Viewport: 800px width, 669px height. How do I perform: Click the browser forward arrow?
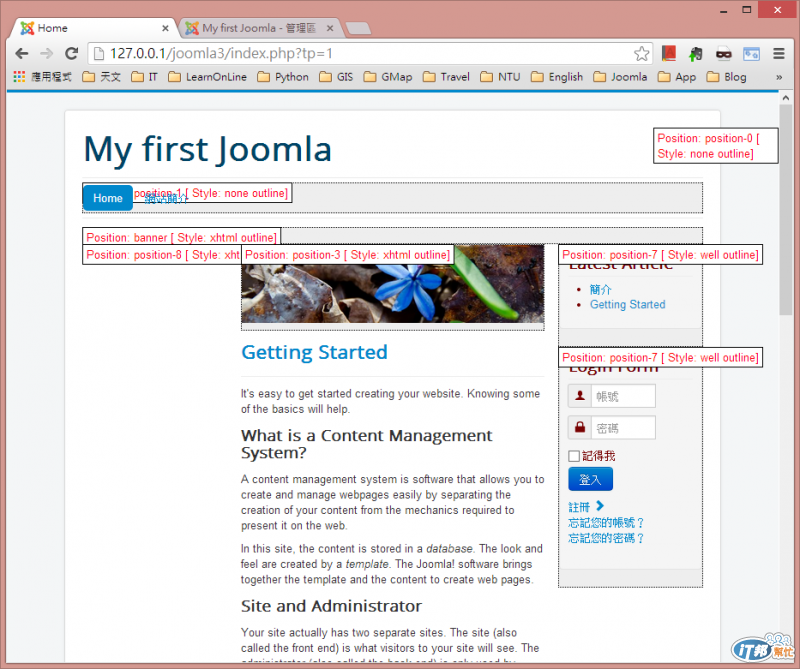tap(46, 53)
